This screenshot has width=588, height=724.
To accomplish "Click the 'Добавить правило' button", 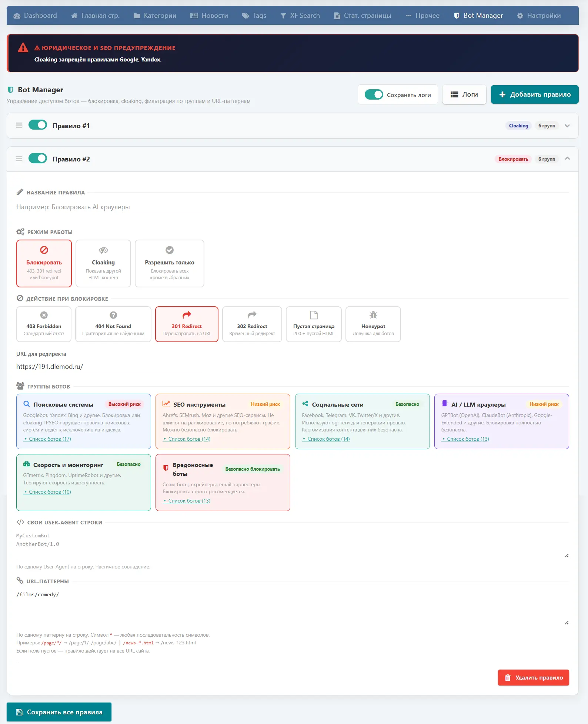I will (x=534, y=95).
